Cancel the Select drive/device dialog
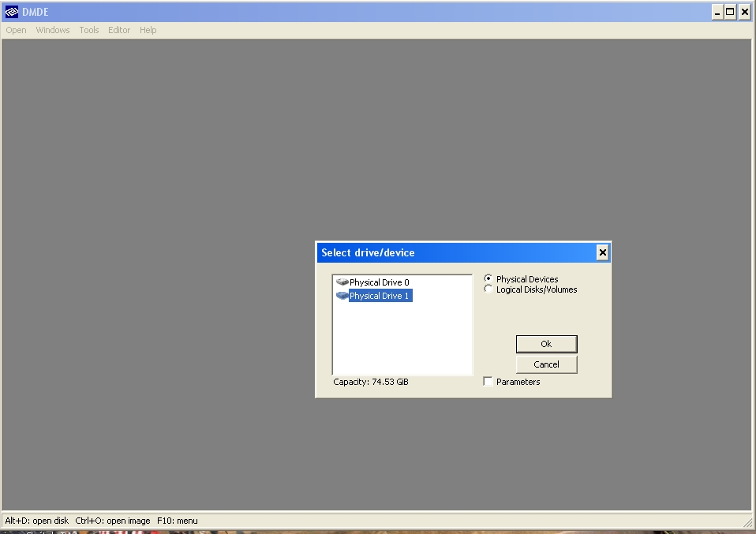The width and height of the screenshot is (756, 534). click(x=546, y=364)
